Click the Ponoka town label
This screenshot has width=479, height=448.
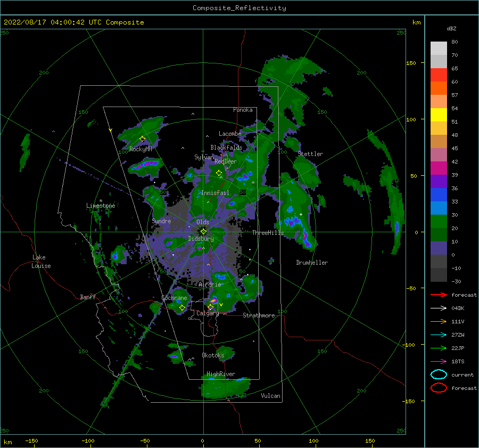pos(243,110)
